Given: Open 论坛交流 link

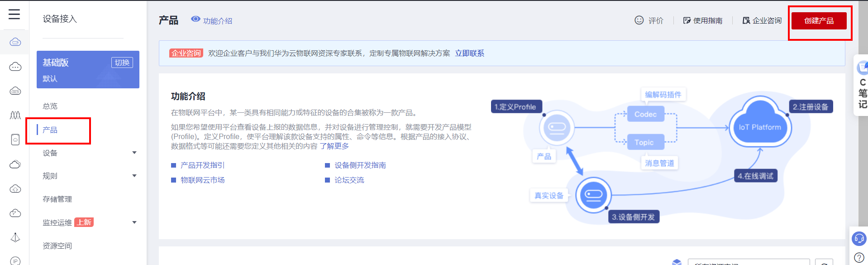Looking at the screenshot, I should click(x=349, y=180).
